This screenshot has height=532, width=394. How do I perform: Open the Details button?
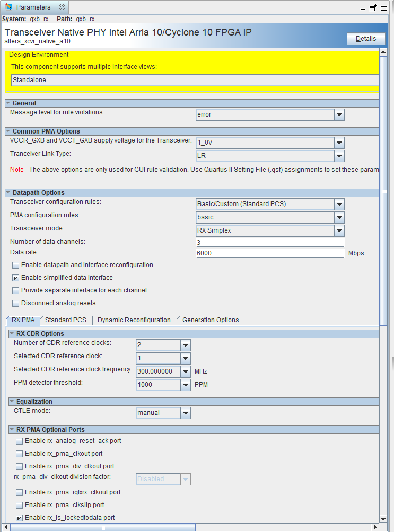click(366, 39)
